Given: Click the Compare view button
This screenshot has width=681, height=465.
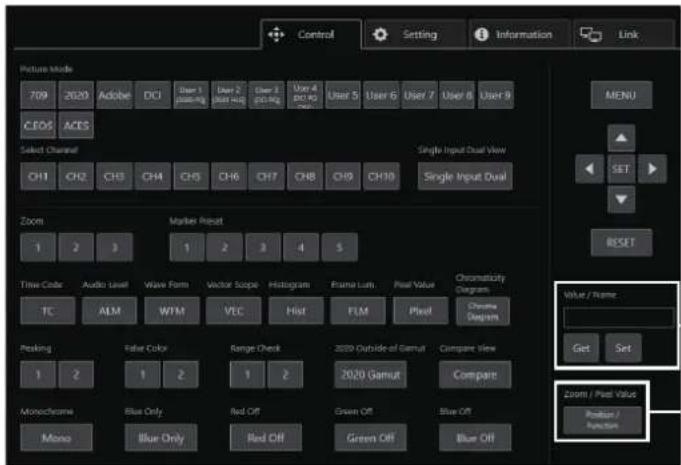Looking at the screenshot, I should [475, 374].
